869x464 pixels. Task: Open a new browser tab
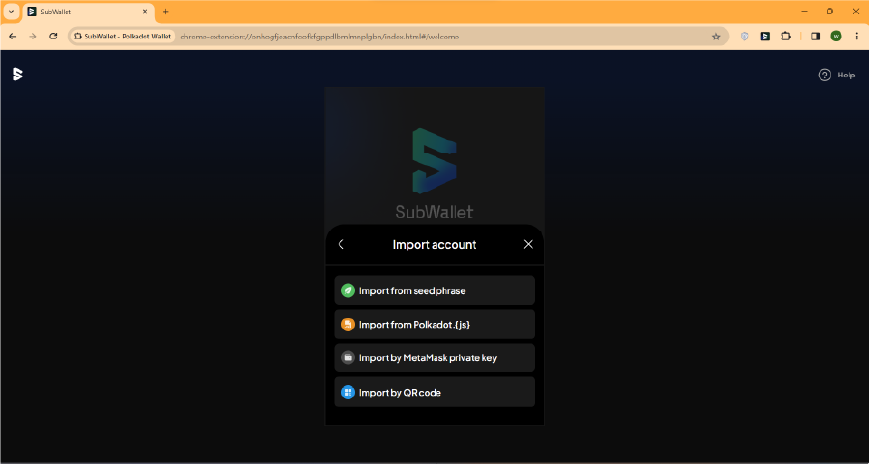[x=165, y=11]
